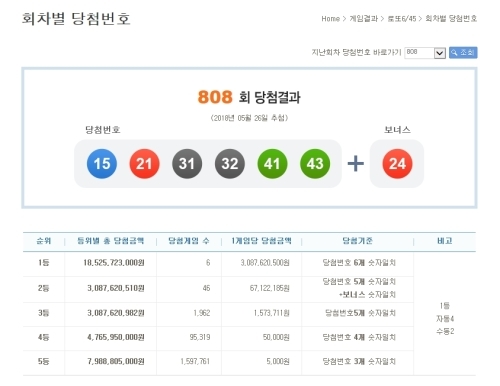Select the 808 round combo box
This screenshot has height=386, width=500.
pos(425,53)
